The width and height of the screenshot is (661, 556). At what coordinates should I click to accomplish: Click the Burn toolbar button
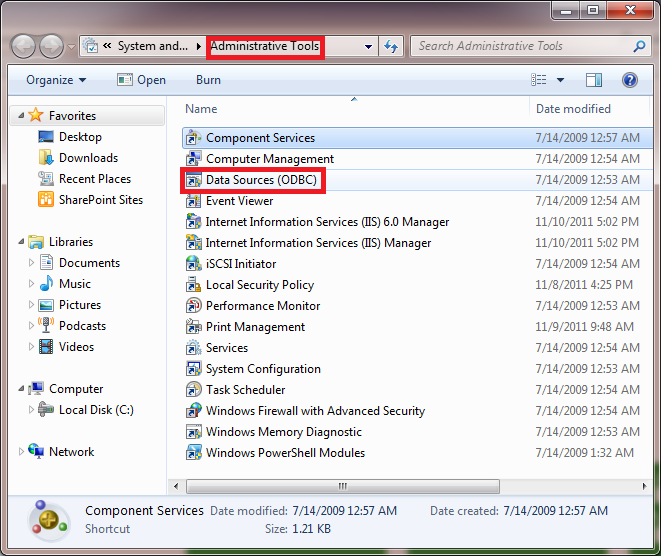[208, 80]
